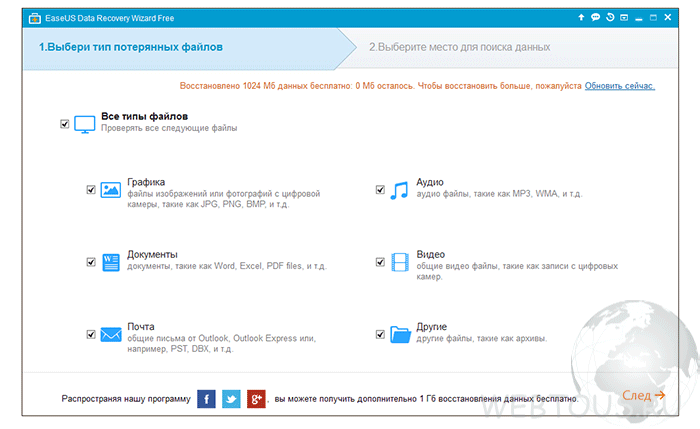Viewport: 700px width, 429px height.
Task: Open the feedback chat bubble icon
Action: [596, 17]
